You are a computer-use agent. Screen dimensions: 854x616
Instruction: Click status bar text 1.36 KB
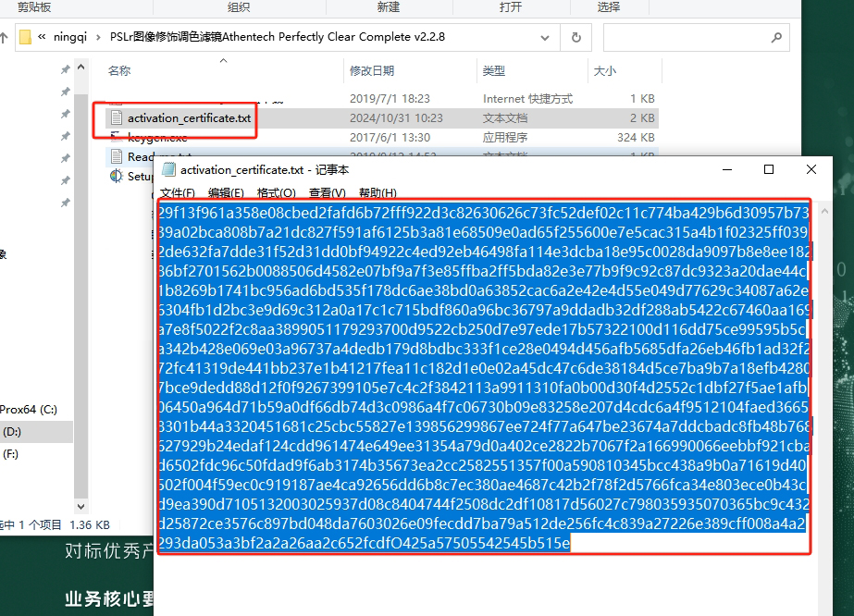click(90, 525)
